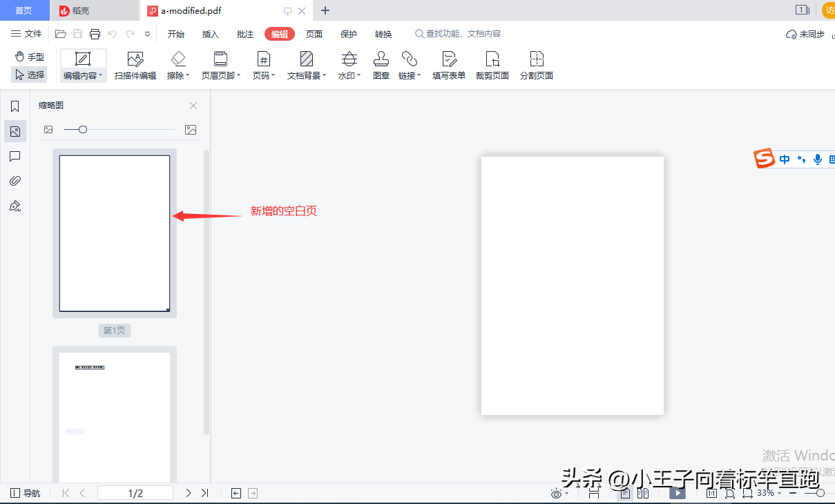835x504 pixels.
Task: Expand the 擦除 dropdown
Action: (x=188, y=75)
